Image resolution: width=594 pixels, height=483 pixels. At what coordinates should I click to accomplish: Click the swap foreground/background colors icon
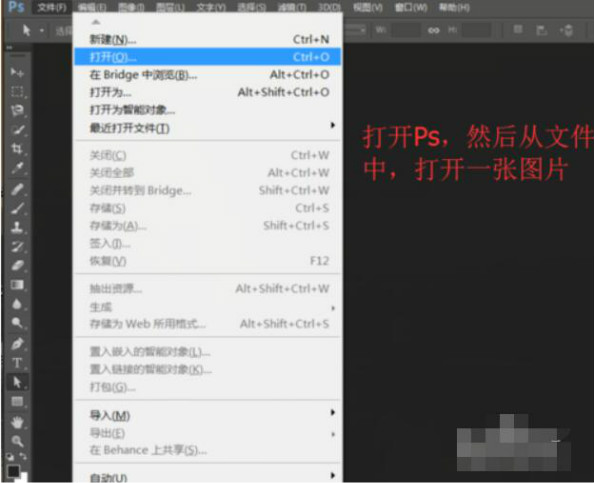coord(23,457)
